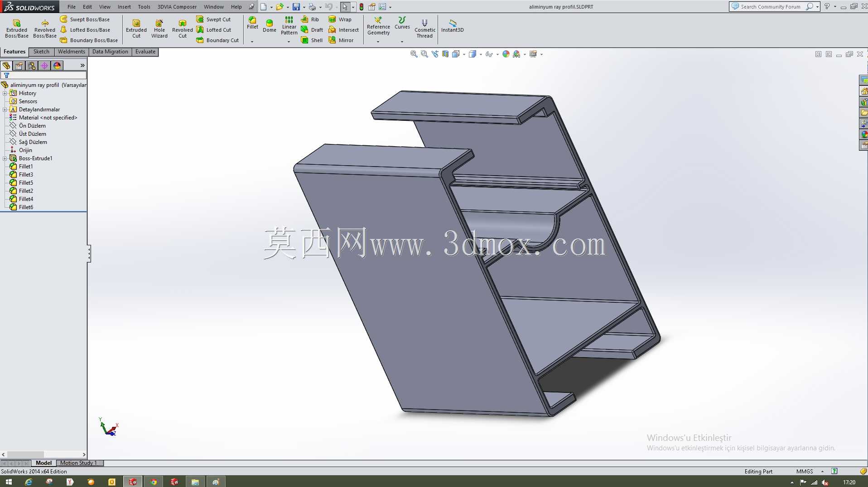Select Ön Düzlem plane
Screen dimensions: 868x487
tap(32, 126)
